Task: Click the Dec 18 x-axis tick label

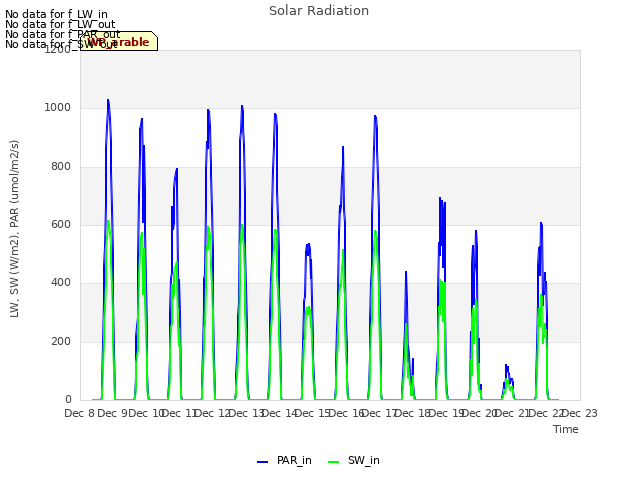Action: coord(413,413)
